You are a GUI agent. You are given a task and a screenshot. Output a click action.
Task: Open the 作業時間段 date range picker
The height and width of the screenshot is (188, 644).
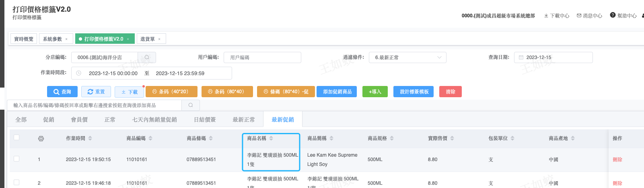point(151,73)
